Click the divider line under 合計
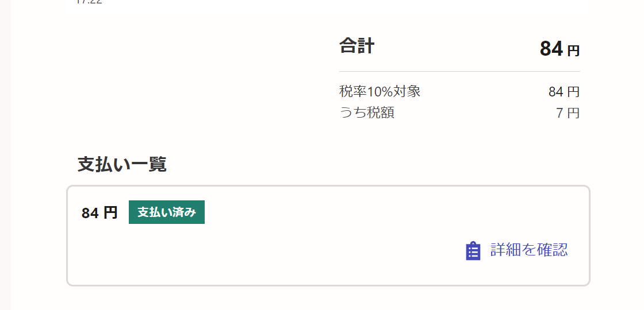Viewport: 644px width, 310px height. [x=459, y=72]
